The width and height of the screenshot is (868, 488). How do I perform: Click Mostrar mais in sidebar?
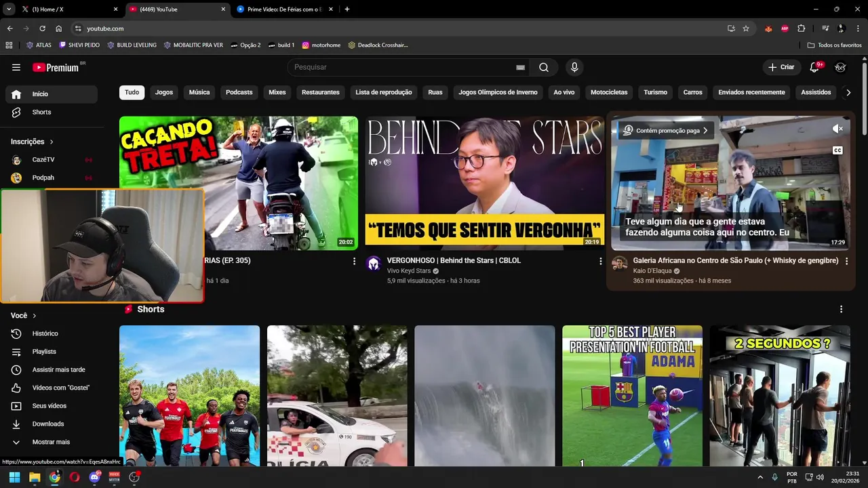pyautogui.click(x=52, y=442)
